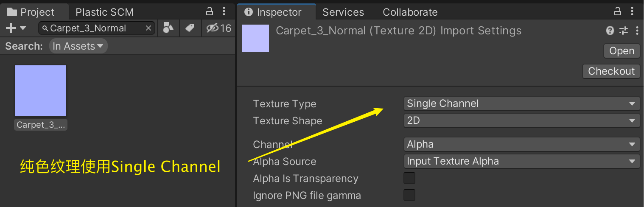644x207 pixels.
Task: Switch to the Plastic SCM tab
Action: coord(104,12)
